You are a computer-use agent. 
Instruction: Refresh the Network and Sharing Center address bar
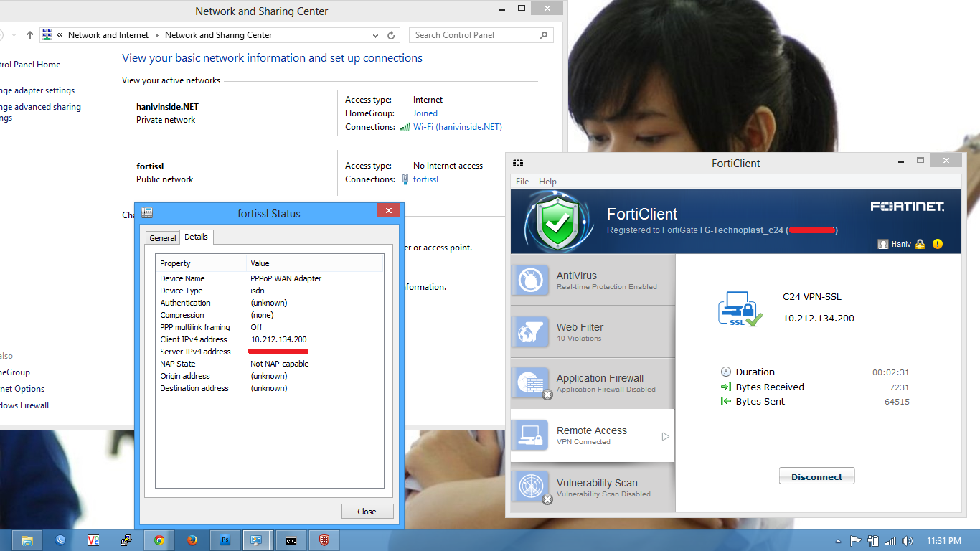pos(391,35)
